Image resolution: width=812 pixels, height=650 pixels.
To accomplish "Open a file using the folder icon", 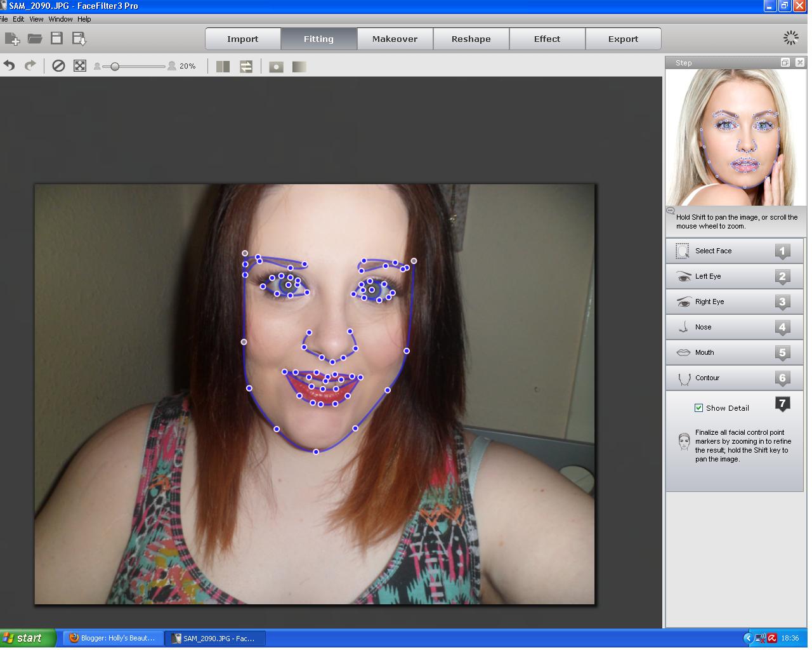I will click(35, 39).
